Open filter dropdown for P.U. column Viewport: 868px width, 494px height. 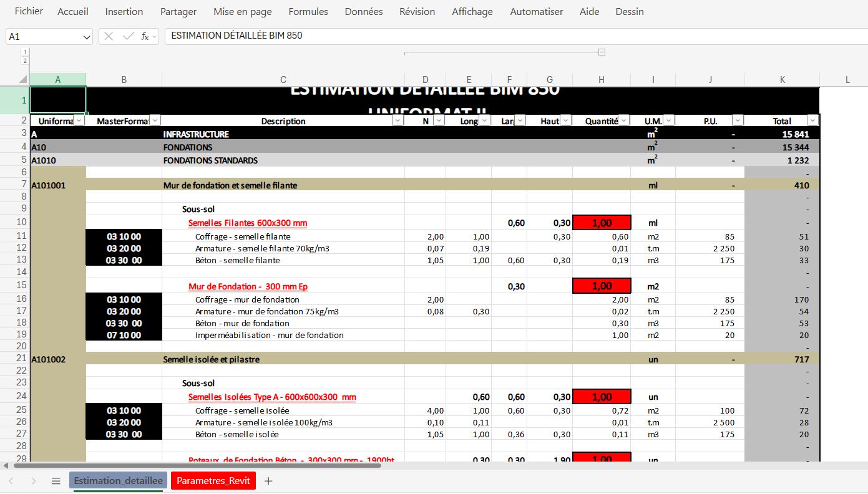pos(738,120)
